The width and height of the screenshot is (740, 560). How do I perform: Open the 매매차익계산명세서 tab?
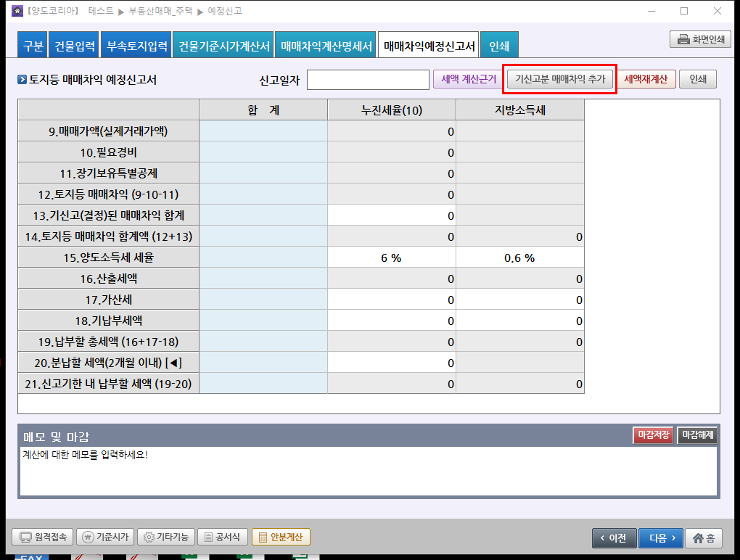326,46
